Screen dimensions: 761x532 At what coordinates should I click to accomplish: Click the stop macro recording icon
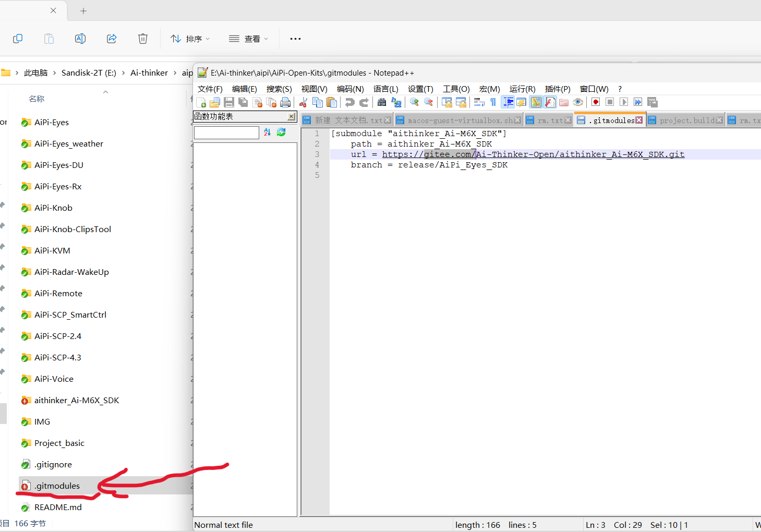point(610,102)
